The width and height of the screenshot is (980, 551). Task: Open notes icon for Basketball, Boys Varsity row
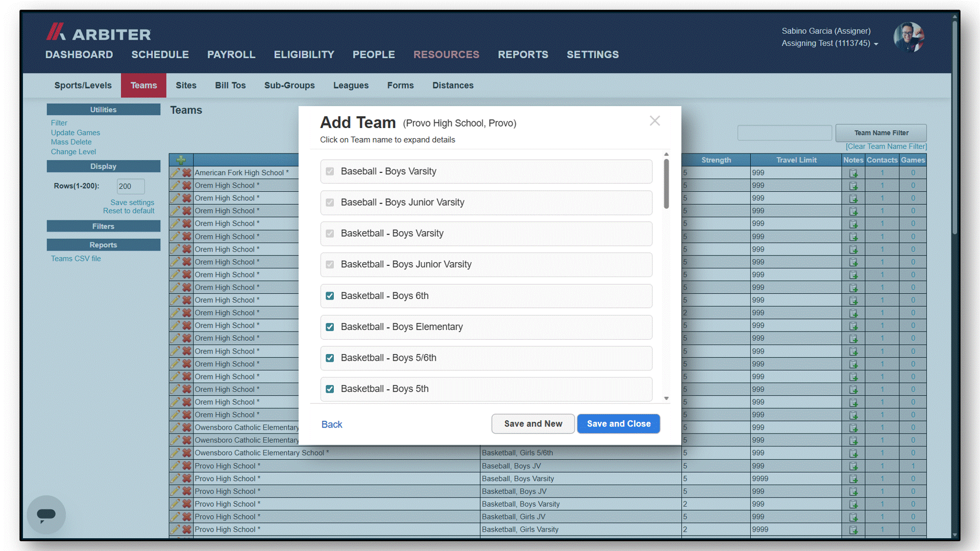pyautogui.click(x=853, y=504)
